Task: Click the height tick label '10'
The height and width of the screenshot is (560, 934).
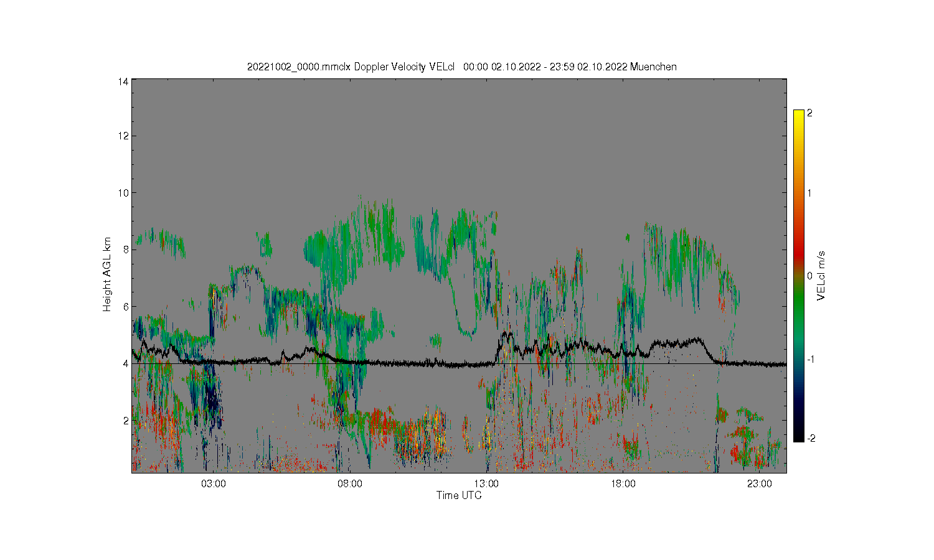Action: 124,193
